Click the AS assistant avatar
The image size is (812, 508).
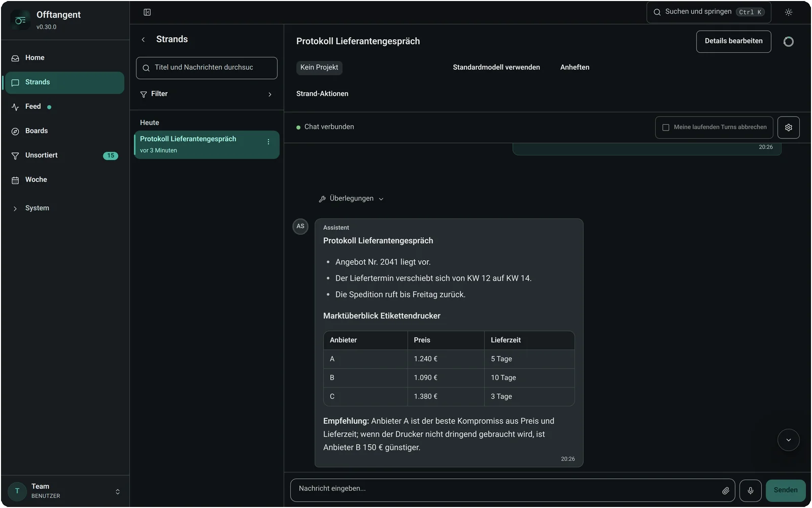point(300,227)
